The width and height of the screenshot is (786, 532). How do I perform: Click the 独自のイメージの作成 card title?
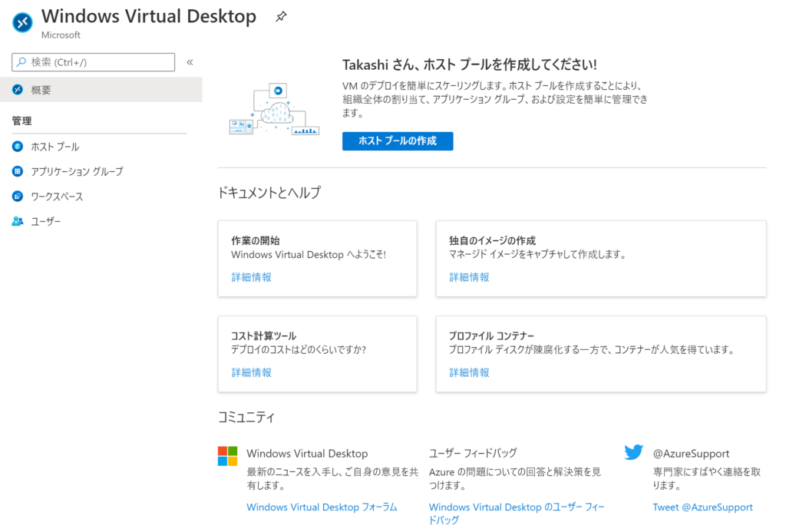coord(492,241)
